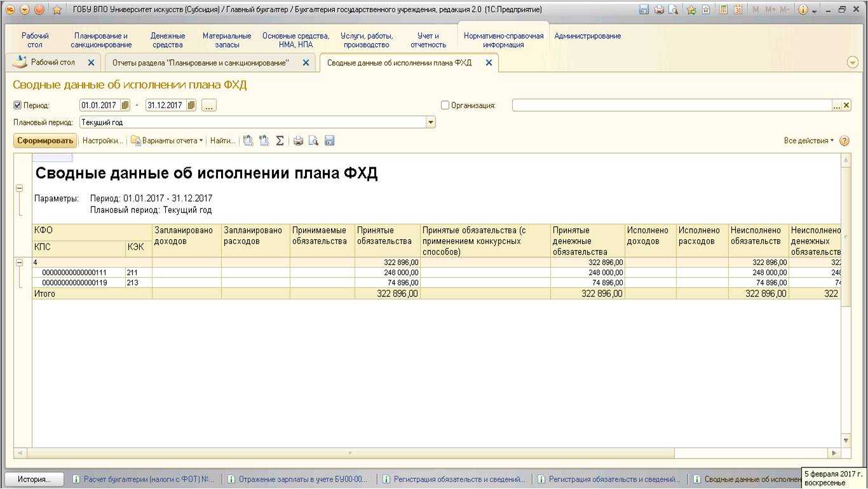
Task: Click the collapse all groups icon
Action: pos(264,141)
